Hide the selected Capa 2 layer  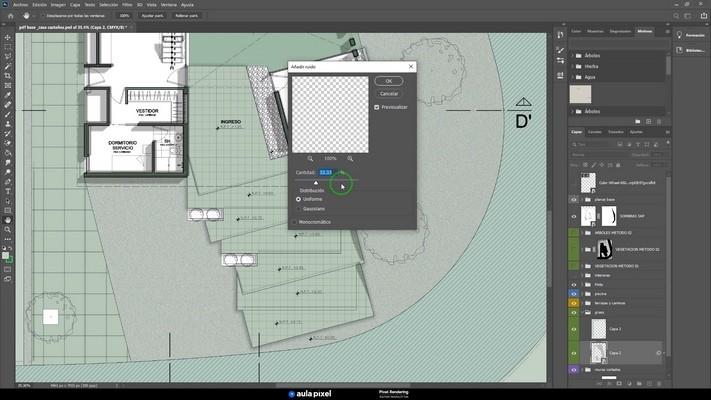574,353
